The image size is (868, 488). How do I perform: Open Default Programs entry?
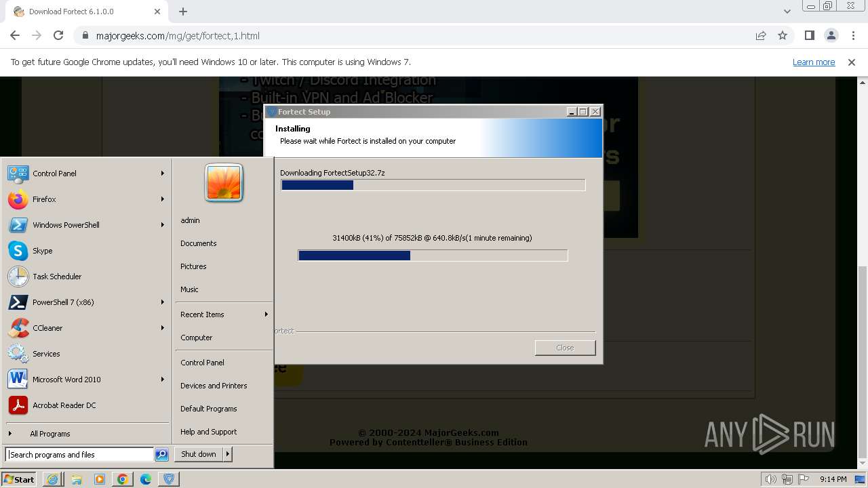click(209, 409)
